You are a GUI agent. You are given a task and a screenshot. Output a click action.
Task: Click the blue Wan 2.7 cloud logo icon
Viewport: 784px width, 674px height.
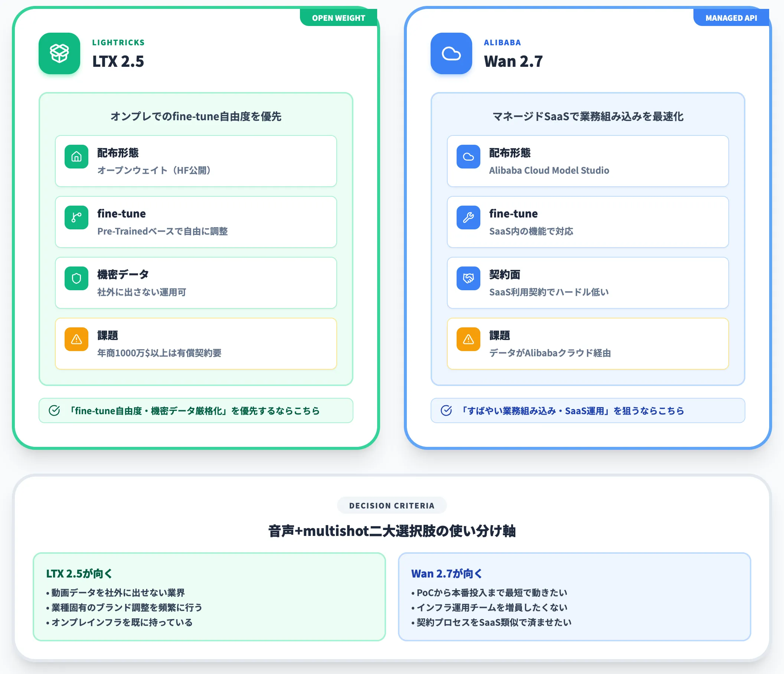tap(451, 53)
